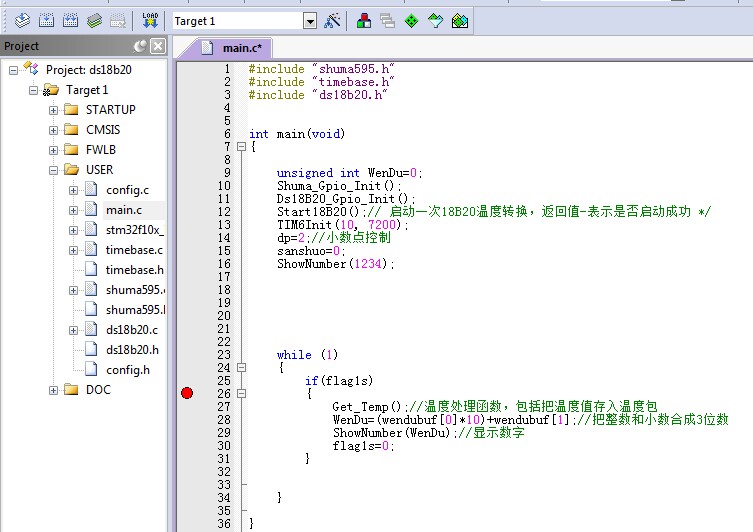Expand the timebase.c file node

[73, 250]
